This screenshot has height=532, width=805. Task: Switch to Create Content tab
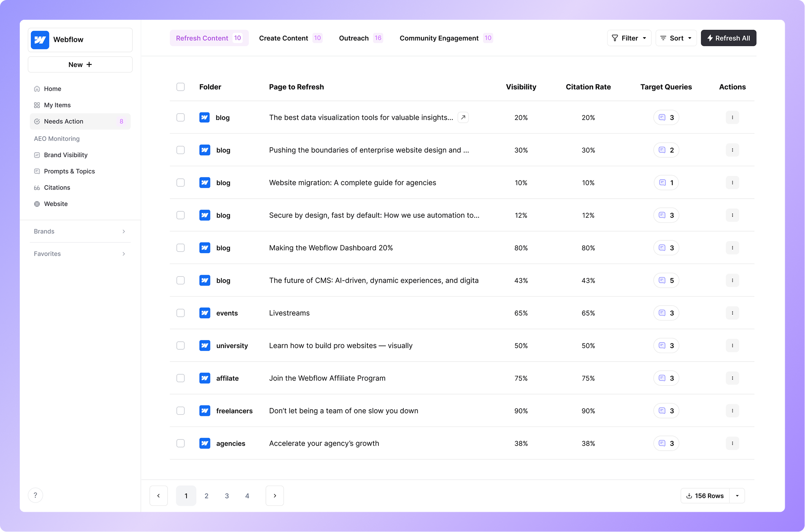pos(290,38)
